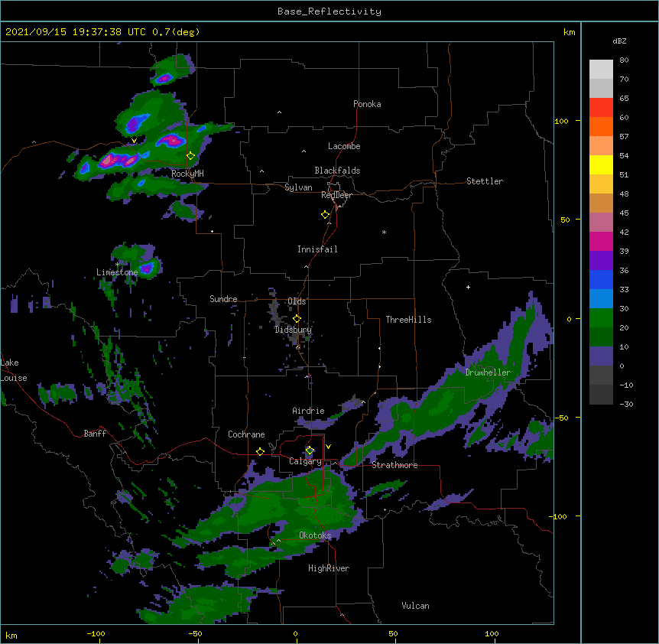Click the Cochrane town label

tap(246, 434)
